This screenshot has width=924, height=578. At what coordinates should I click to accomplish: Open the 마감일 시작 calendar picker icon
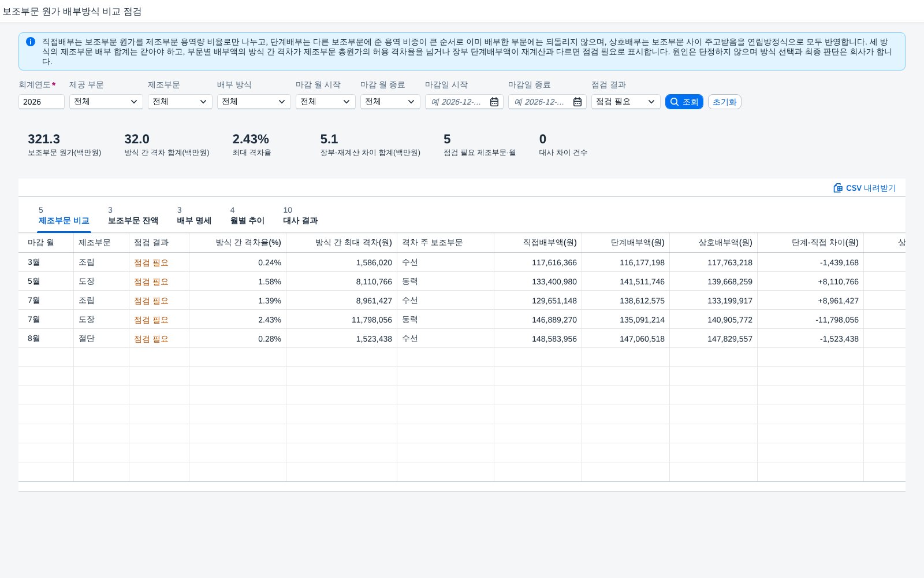point(494,102)
